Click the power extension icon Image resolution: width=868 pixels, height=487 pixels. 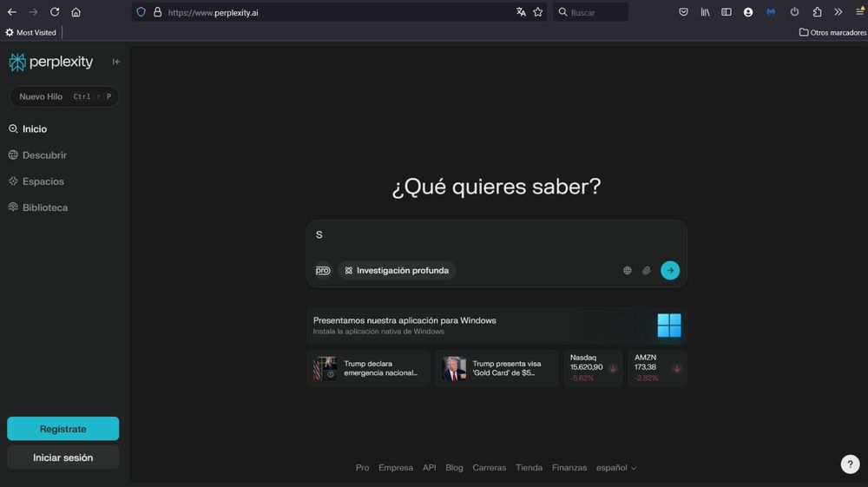tap(794, 12)
